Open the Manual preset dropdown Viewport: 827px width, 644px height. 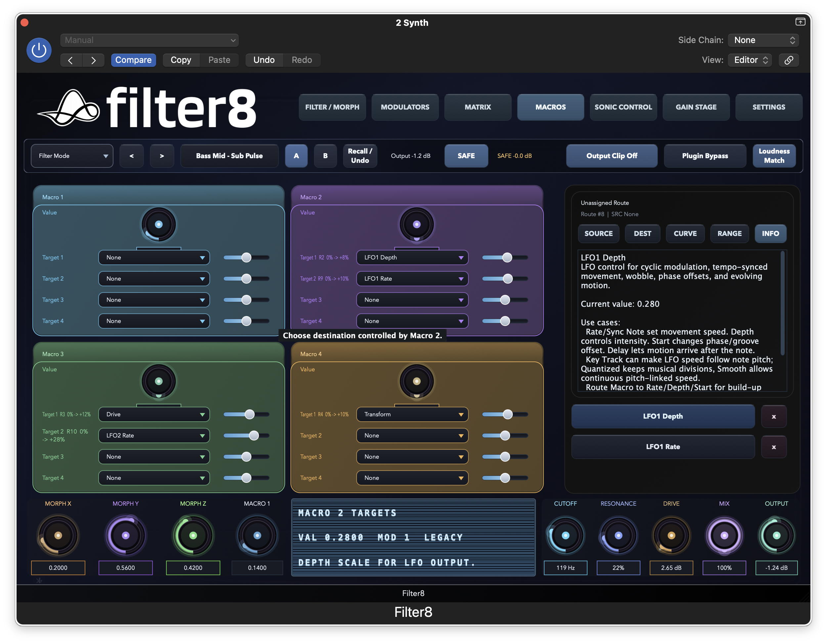150,40
